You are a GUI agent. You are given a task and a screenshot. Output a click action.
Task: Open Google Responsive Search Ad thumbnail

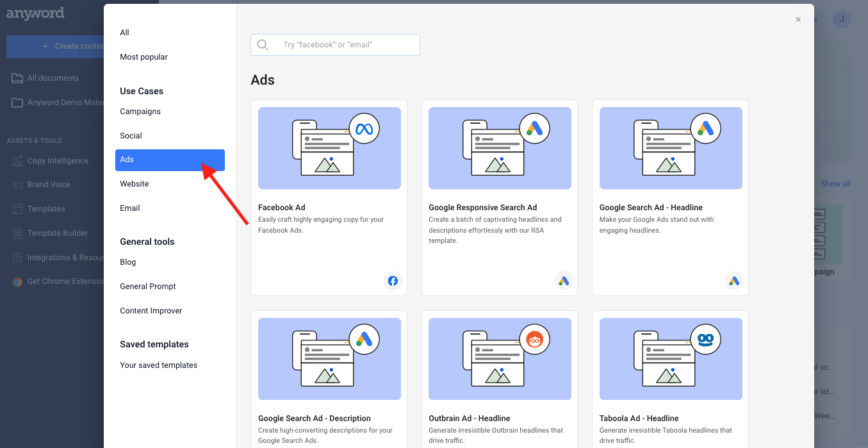click(x=500, y=148)
